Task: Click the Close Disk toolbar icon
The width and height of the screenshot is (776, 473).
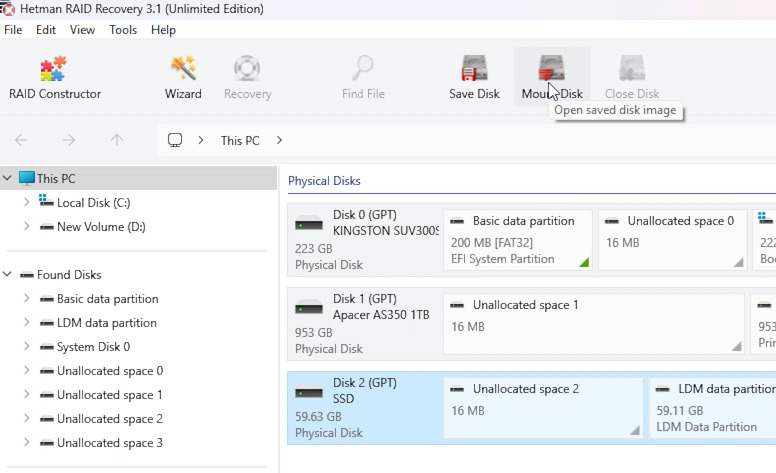Action: 632,68
